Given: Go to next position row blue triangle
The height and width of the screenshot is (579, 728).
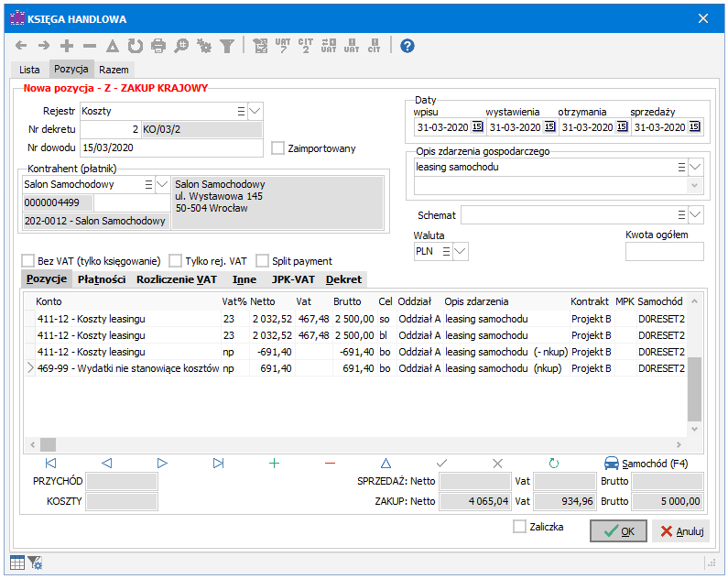Looking at the screenshot, I should (x=162, y=463).
